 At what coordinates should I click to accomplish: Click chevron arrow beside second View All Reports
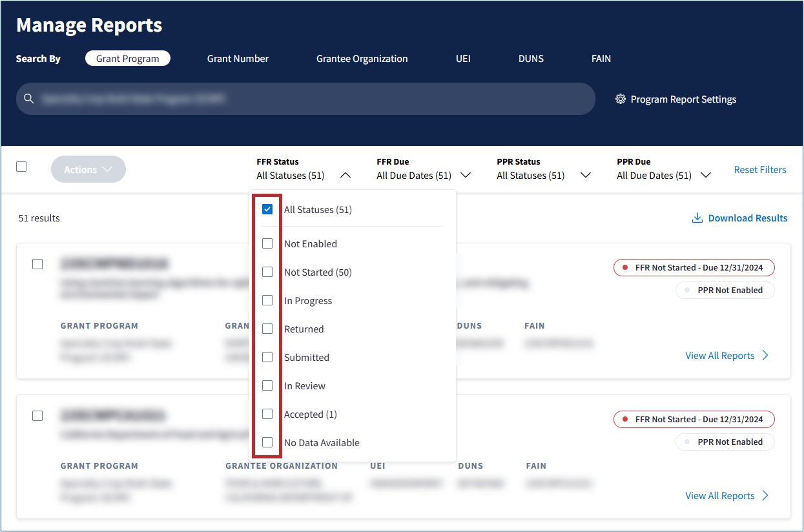(x=765, y=496)
